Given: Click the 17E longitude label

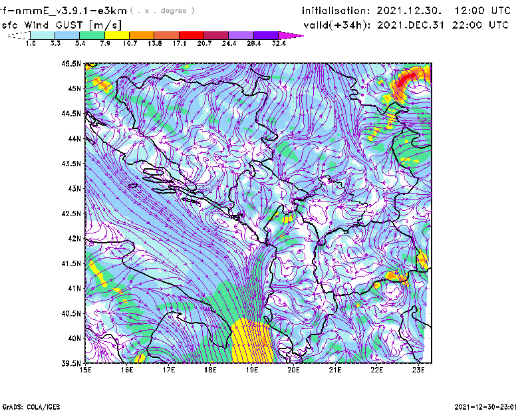Looking at the screenshot, I should (169, 370).
